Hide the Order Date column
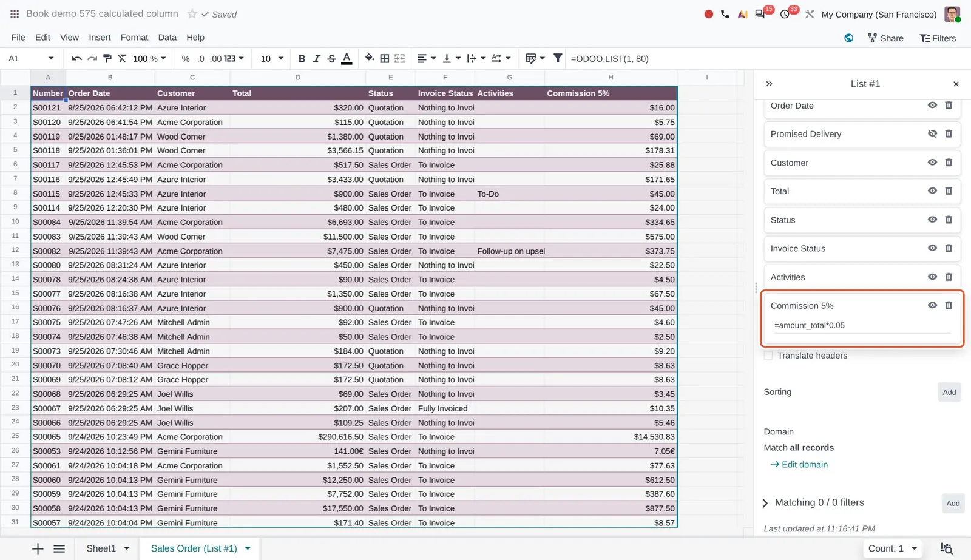 pos(932,105)
